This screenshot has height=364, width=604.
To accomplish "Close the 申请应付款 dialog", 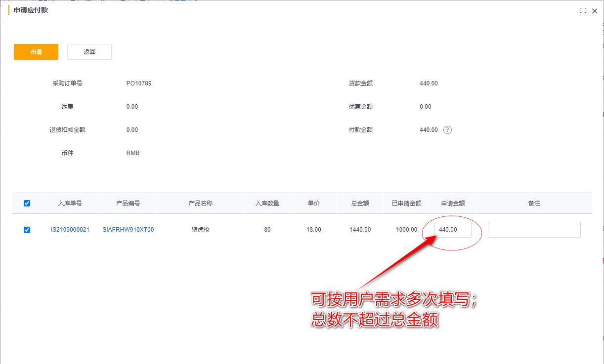I will (595, 10).
